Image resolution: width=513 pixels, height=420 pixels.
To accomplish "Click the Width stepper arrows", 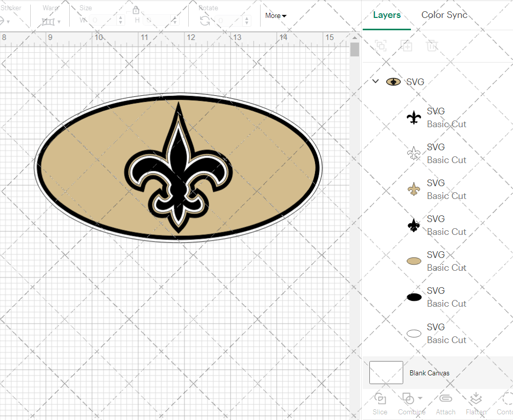I will click(121, 21).
